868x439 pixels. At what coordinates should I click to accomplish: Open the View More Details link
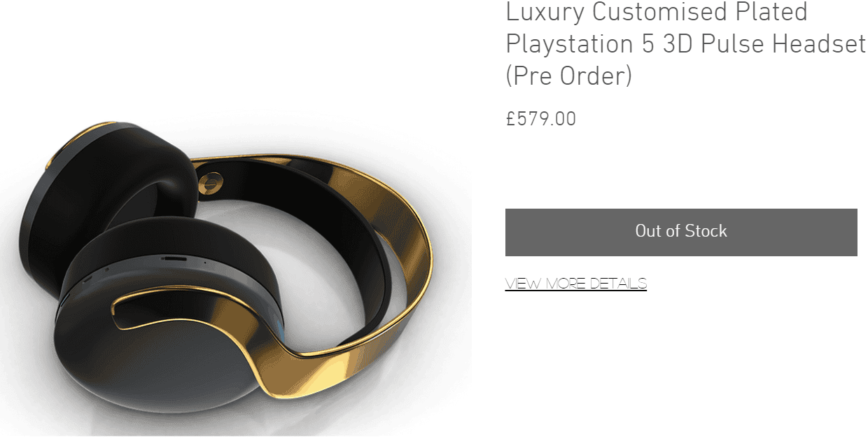576,284
